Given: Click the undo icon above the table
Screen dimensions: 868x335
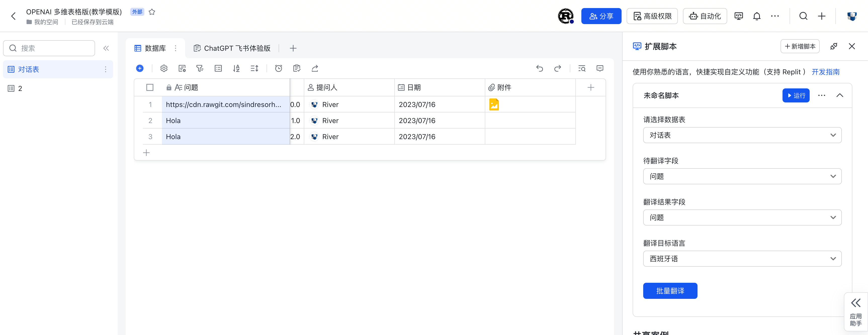Looking at the screenshot, I should (539, 68).
